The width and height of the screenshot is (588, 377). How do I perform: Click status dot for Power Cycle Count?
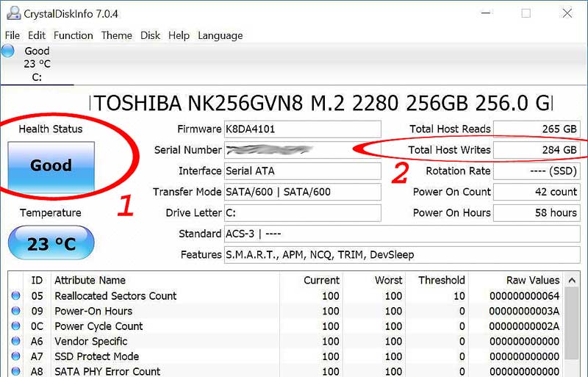pos(15,326)
